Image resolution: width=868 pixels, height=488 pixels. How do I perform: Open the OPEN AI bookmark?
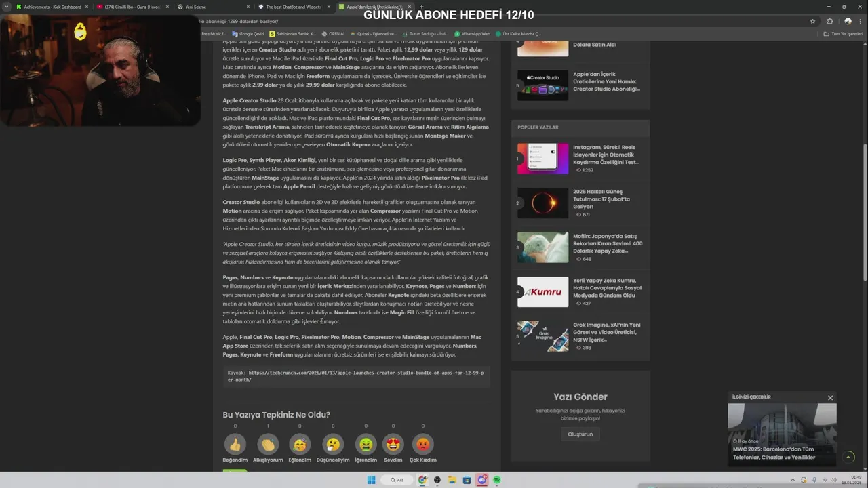click(333, 33)
